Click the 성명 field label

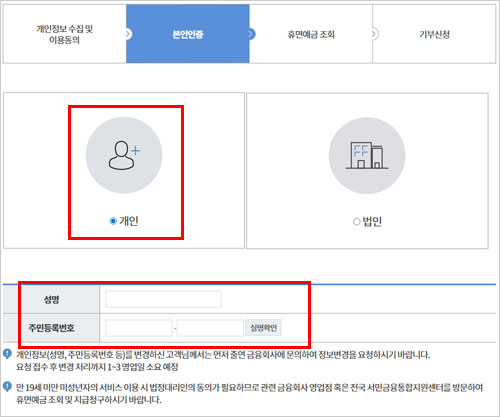[x=51, y=299]
